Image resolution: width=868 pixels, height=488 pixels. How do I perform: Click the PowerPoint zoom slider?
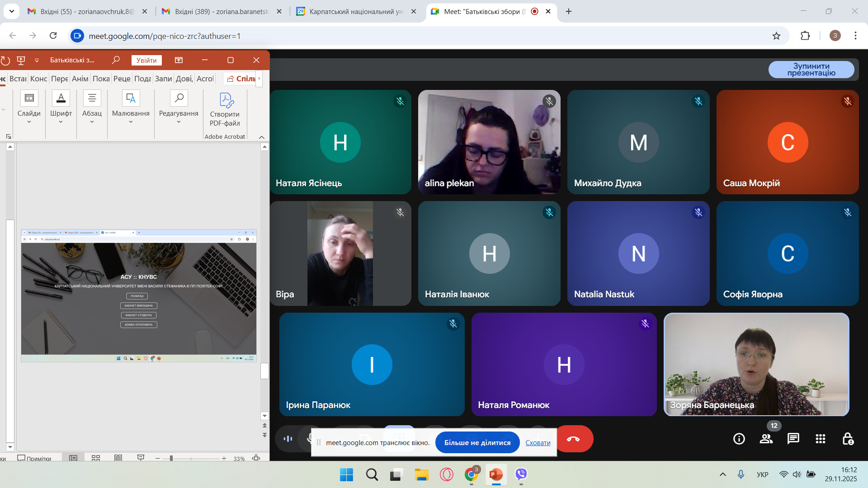(171, 458)
